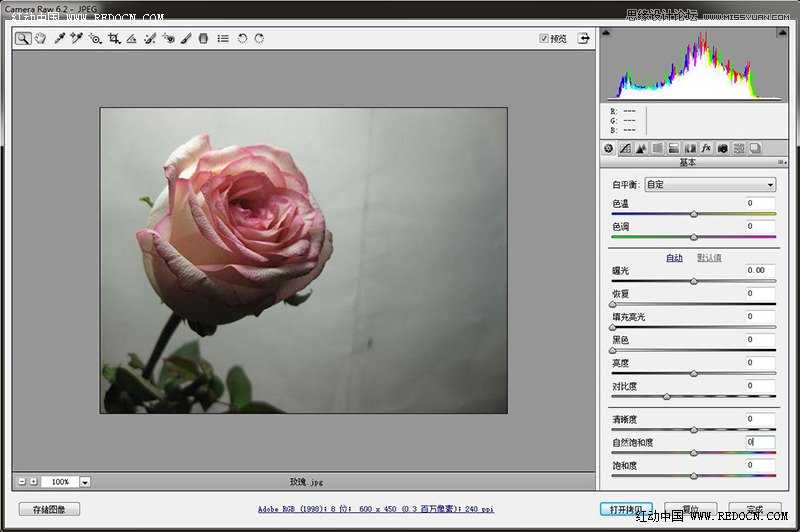800x532 pixels.
Task: Click the histogram display
Action: pos(694,65)
